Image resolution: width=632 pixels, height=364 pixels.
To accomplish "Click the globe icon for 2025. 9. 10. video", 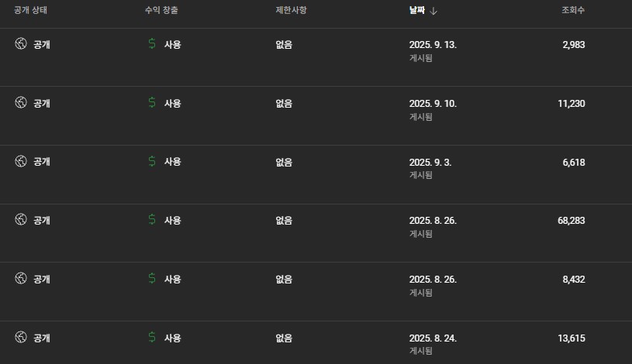I will point(21,103).
